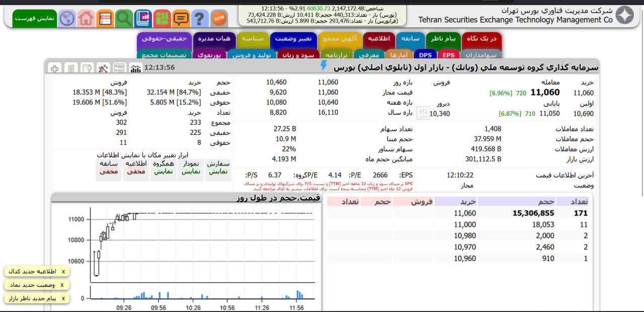This screenshot has width=644, height=312.
Task: Open the معرفی tab
Action: point(370,55)
